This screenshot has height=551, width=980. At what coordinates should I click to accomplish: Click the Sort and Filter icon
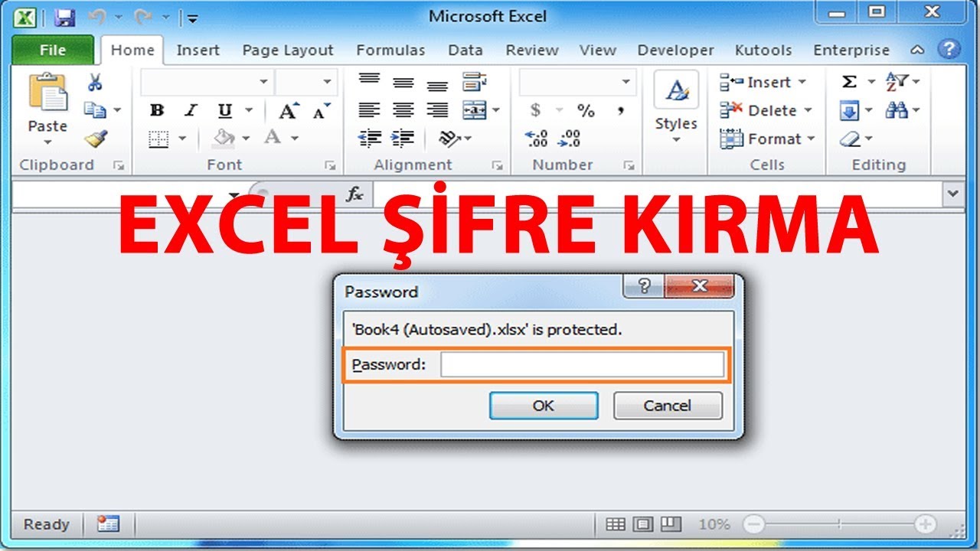pos(897,82)
